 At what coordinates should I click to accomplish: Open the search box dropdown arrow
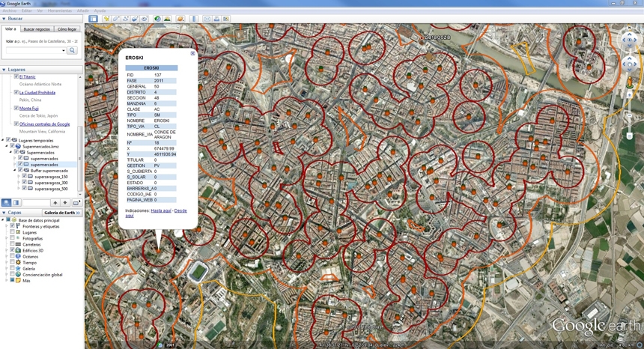click(63, 50)
